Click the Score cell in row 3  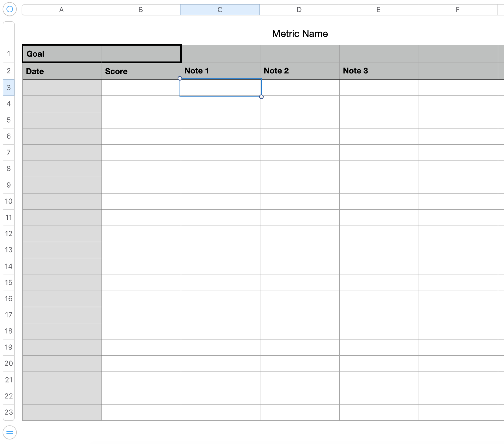point(141,88)
